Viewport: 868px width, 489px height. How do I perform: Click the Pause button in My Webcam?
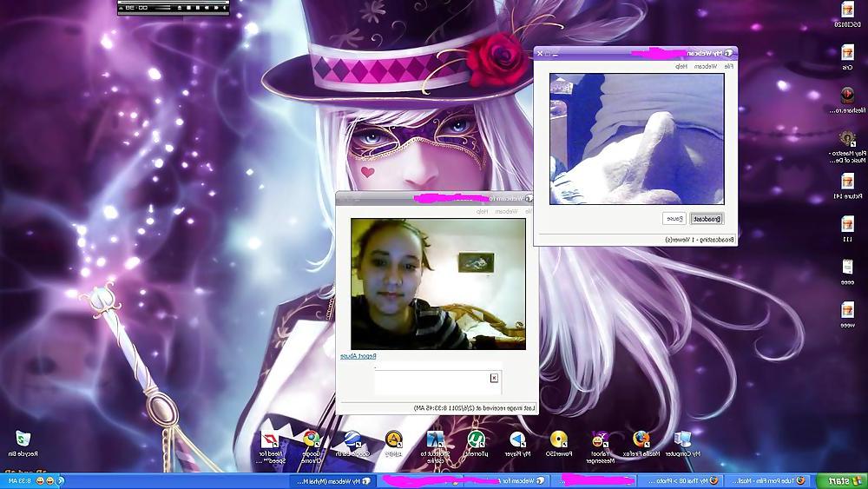[674, 219]
